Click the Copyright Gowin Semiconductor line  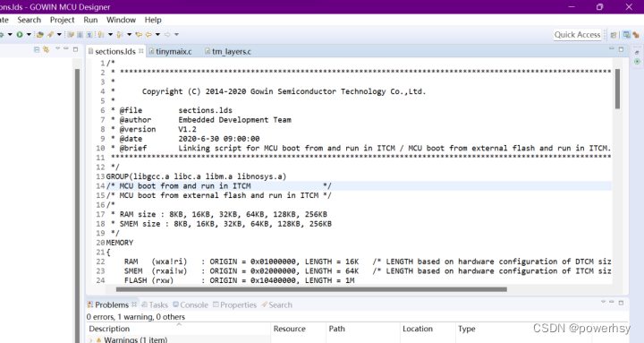(x=284, y=91)
